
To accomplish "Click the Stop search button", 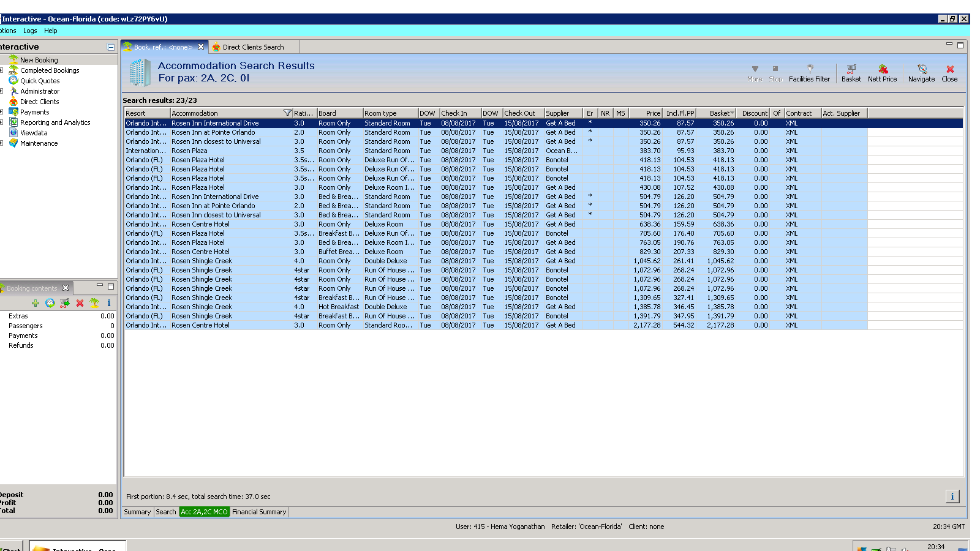I will pyautogui.click(x=775, y=73).
